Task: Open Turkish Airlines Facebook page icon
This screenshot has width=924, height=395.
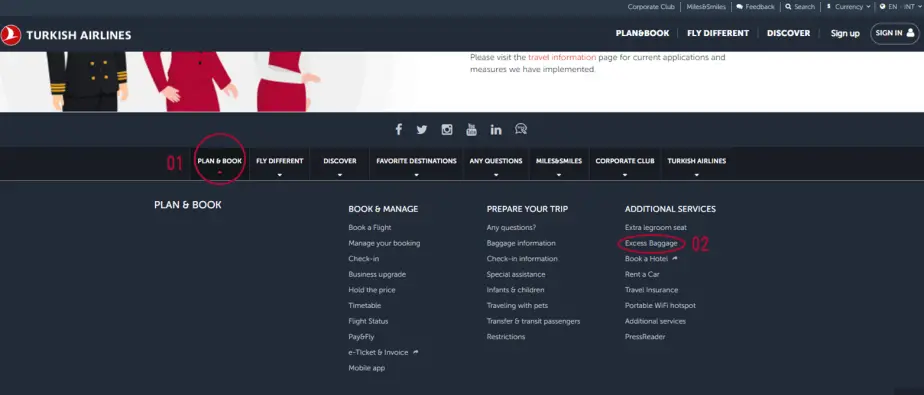Action: click(x=398, y=129)
